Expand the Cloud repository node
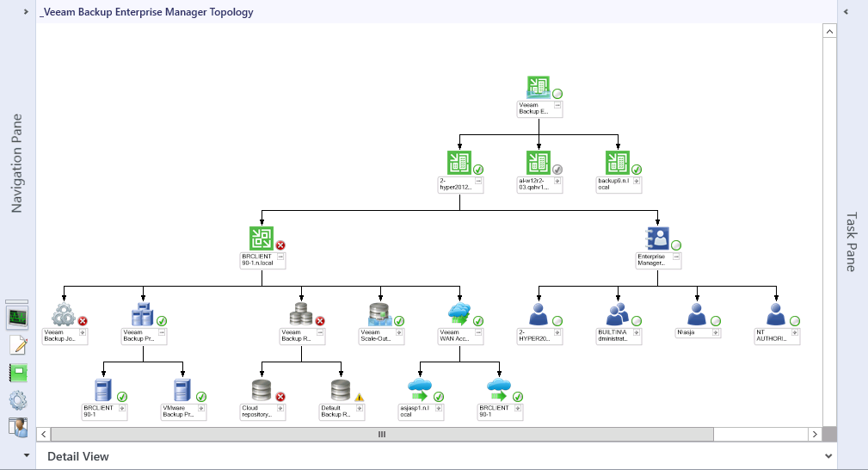The height and width of the screenshot is (470, 868). coord(280,409)
